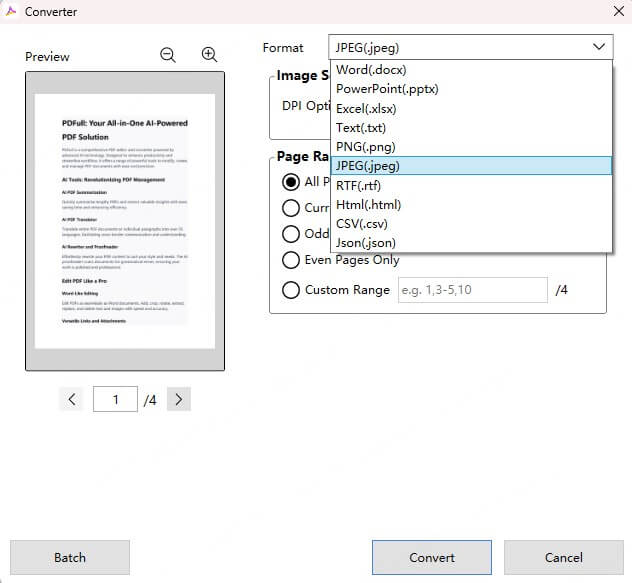Viewport: 632px width, 583px height.
Task: Click the Convert button
Action: (x=432, y=557)
